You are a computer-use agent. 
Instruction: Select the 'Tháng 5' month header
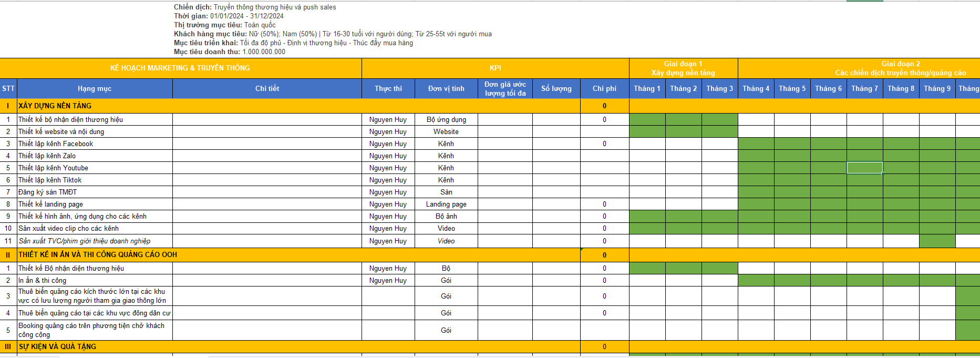pos(792,88)
